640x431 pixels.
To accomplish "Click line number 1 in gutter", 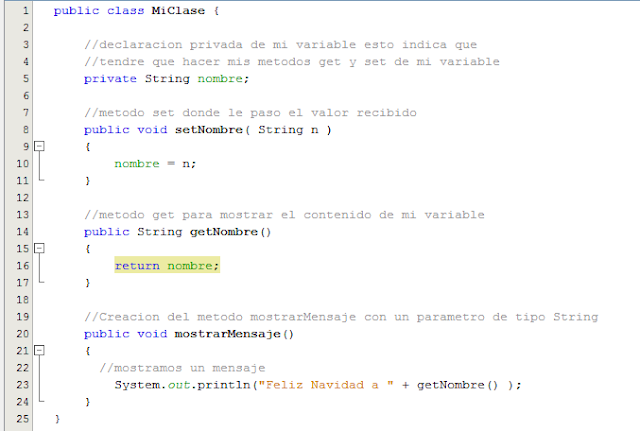I will tap(26, 11).
